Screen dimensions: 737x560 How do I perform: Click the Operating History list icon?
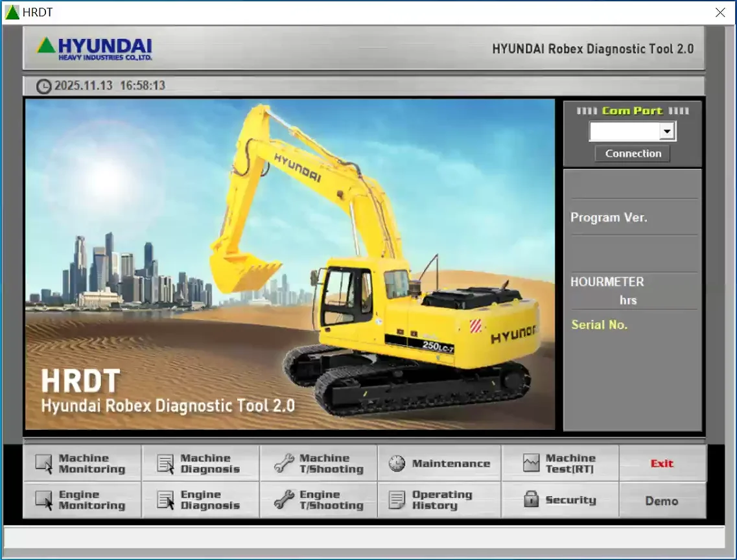pyautogui.click(x=397, y=500)
